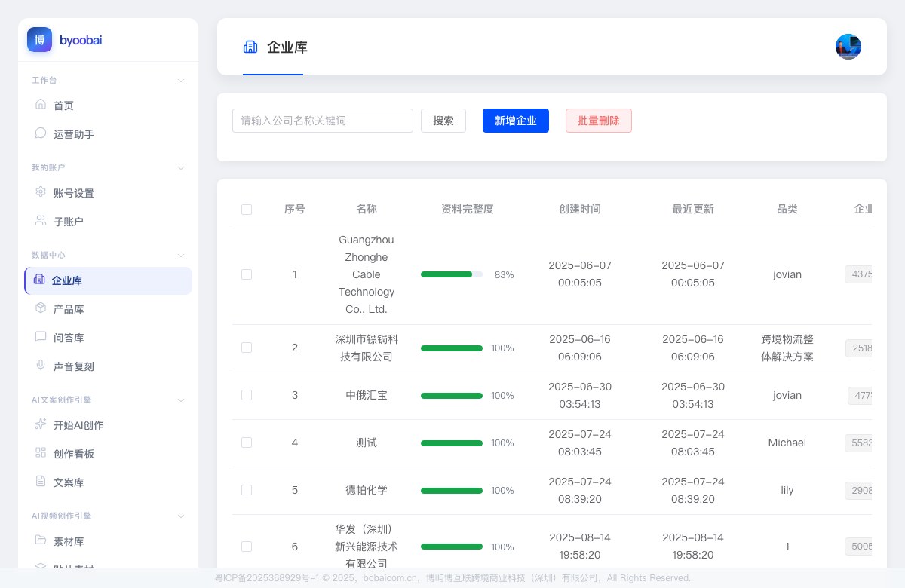This screenshot has height=588, width=905.
Task: Click the 问答库 message icon
Action: coord(41,337)
